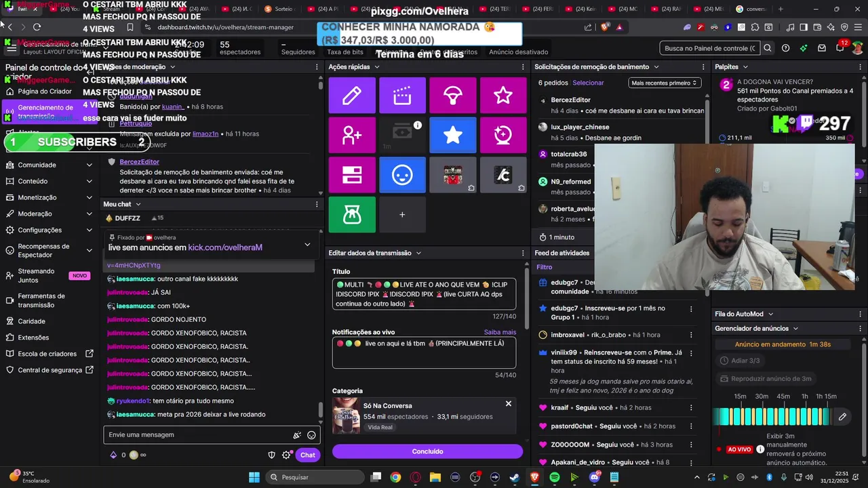The height and width of the screenshot is (488, 868).
Task: Open Central de segurança in sidebar
Action: pyautogui.click(x=50, y=370)
